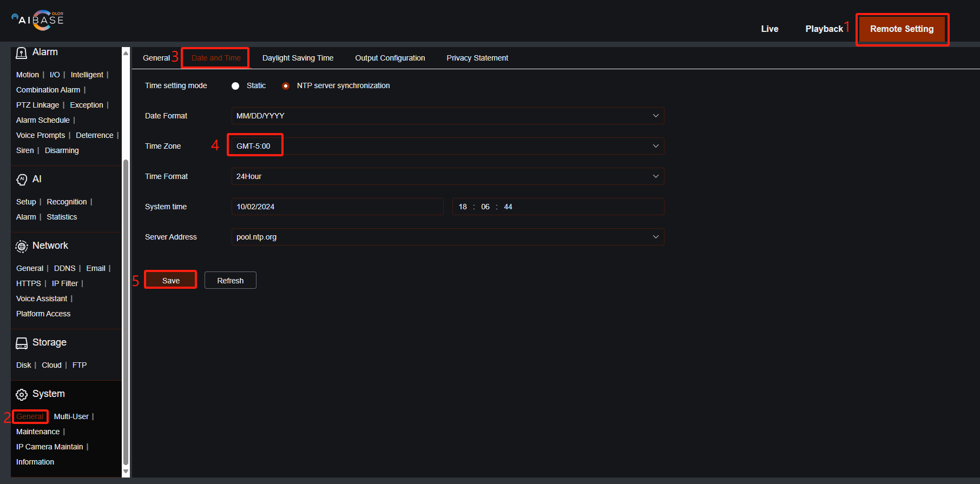The image size is (980, 484).
Task: Click the AIBASE logo
Action: click(38, 20)
